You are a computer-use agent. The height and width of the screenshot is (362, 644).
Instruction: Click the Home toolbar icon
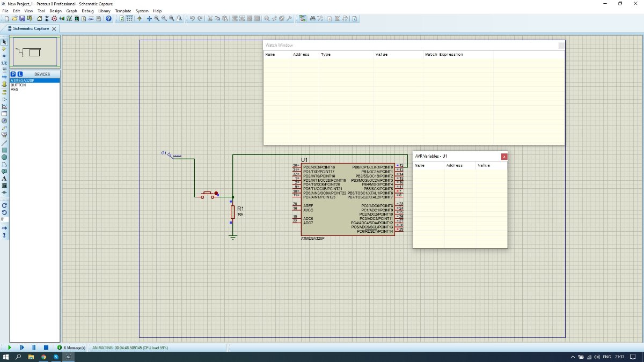40,18
